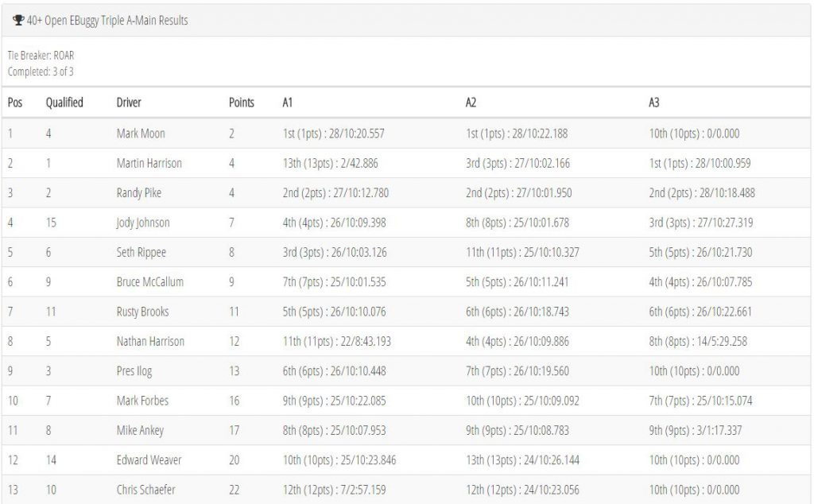Select driver name Mike Ankey
The width and height of the screenshot is (814, 504).
(140, 430)
